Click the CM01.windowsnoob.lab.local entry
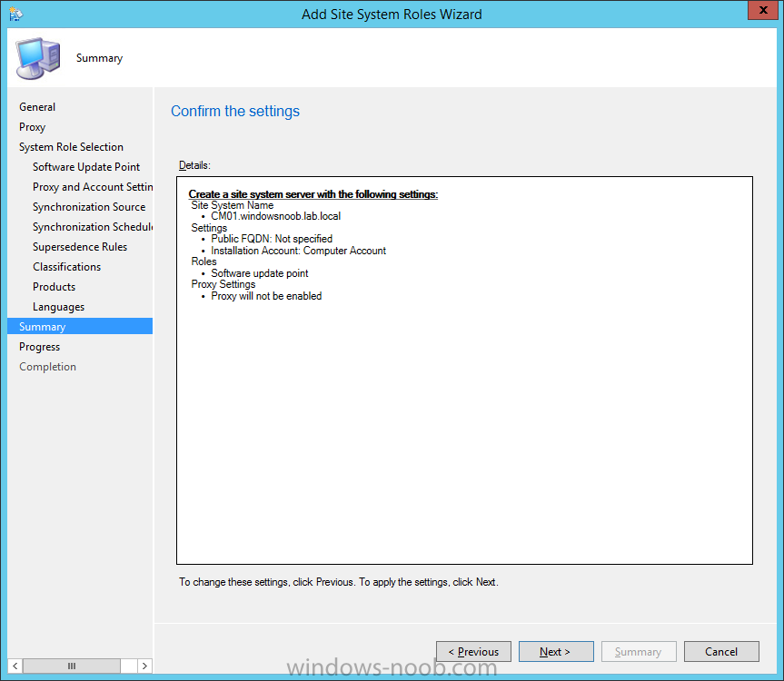Screen dimensions: 784x681 [x=275, y=216]
